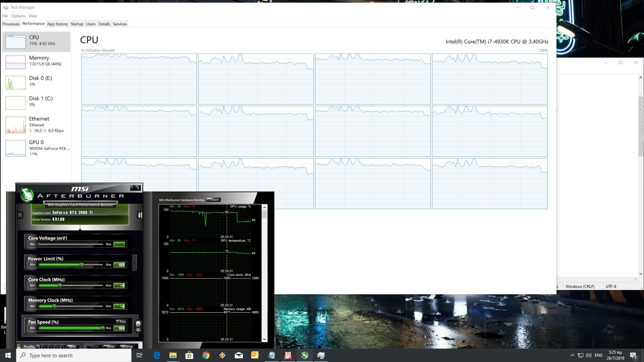644x362 pixels.
Task: Open the Afterburner information i icon
Action: (x=140, y=215)
